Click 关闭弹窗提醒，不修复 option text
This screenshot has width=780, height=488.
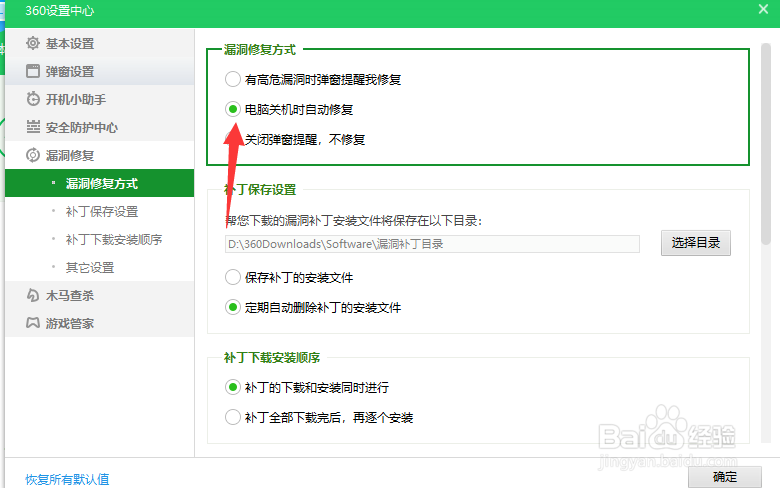[305, 139]
